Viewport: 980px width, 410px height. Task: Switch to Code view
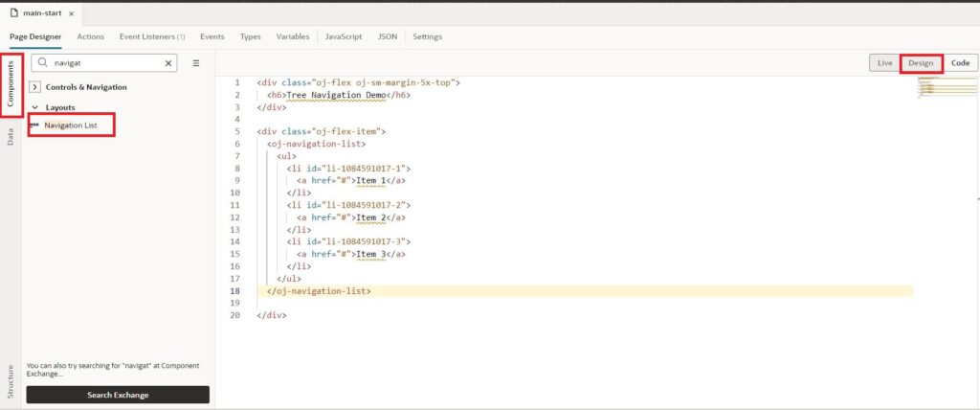(960, 63)
